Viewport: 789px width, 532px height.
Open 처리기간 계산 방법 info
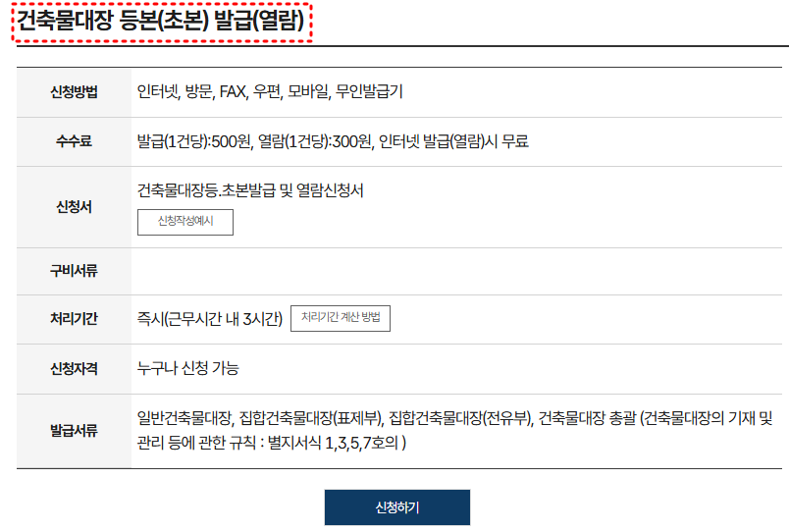tap(341, 318)
